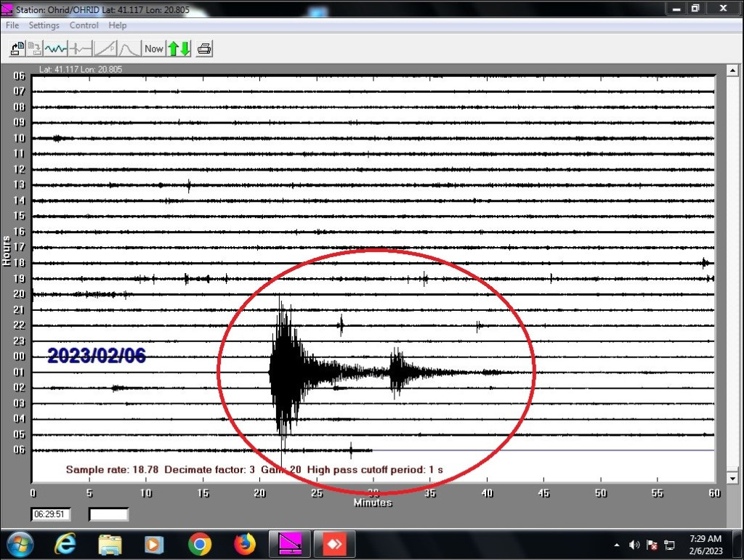Click the volume speaker icon in the tray
Image resolution: width=744 pixels, height=560 pixels.
click(634, 545)
